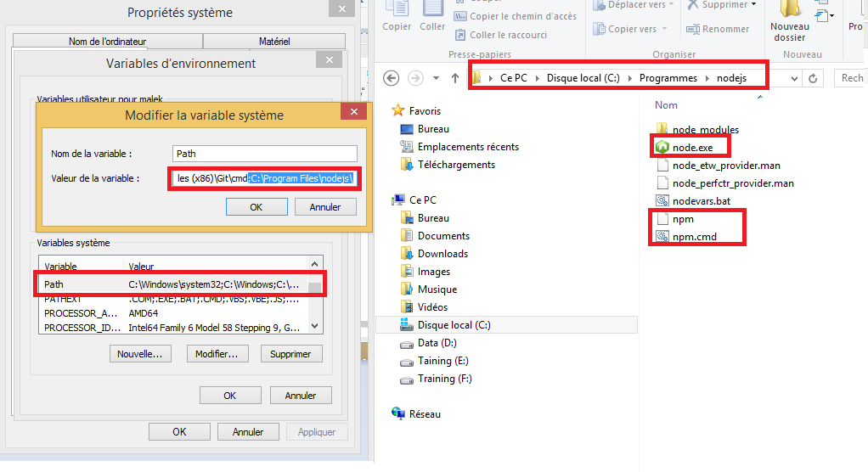Click Programmes in address breadcrumb
The height and width of the screenshot is (472, 868).
668,78
